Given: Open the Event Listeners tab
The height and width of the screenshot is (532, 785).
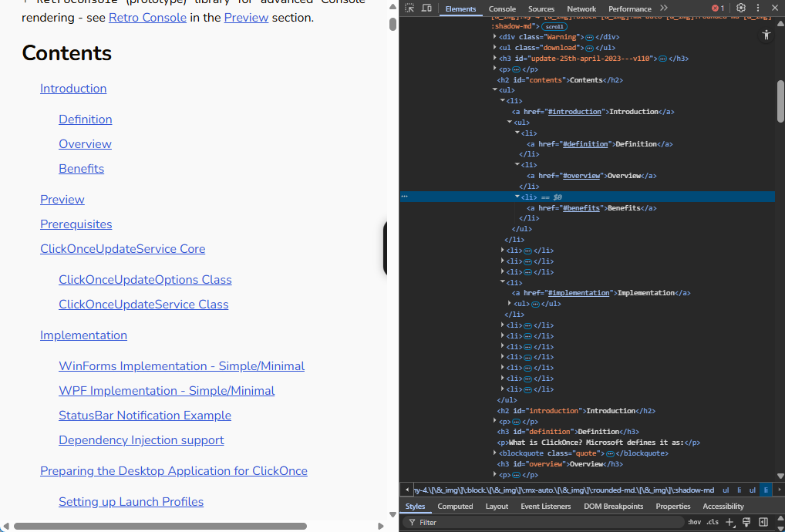Looking at the screenshot, I should pos(546,507).
